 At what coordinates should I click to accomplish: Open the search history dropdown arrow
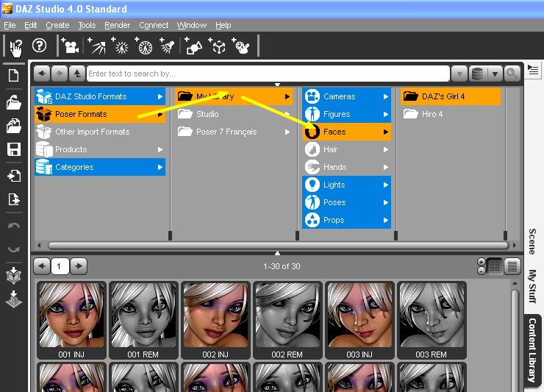(x=459, y=74)
